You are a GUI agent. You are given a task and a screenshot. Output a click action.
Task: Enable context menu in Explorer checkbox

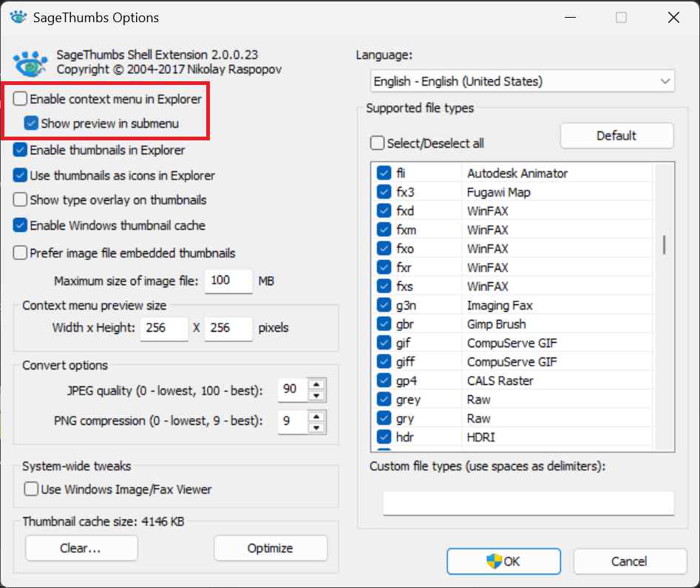click(20, 98)
